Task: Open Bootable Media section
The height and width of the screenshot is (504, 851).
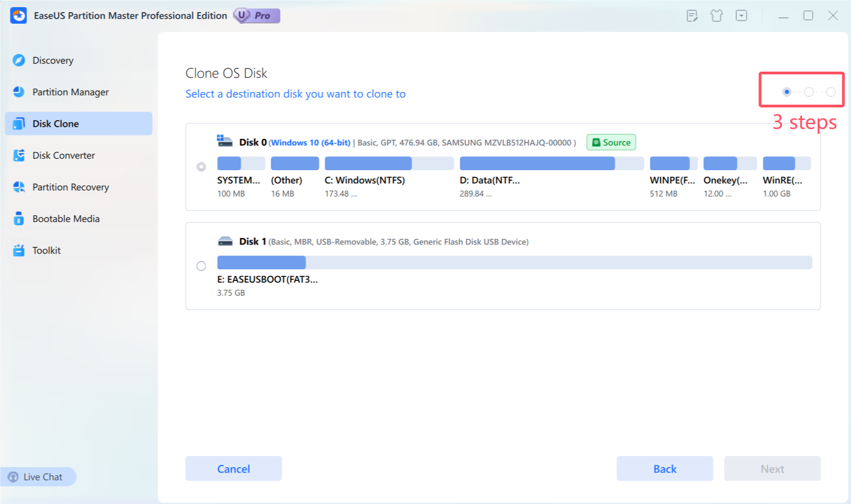Action: [x=79, y=219]
